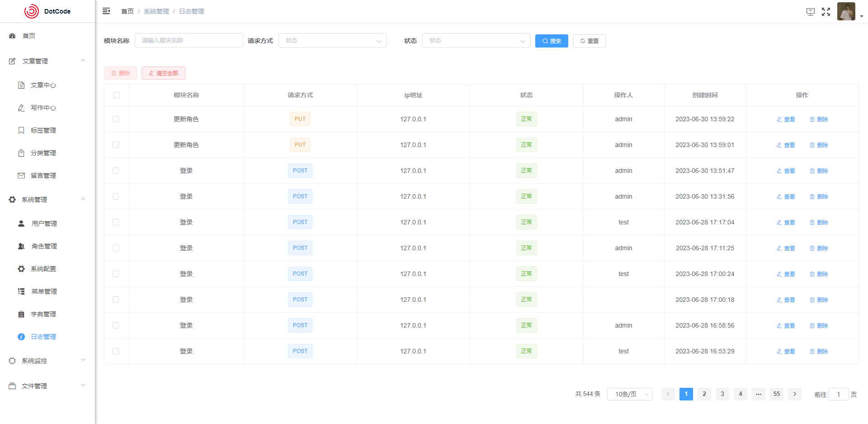The width and height of the screenshot is (868, 424).
Task: Open the 请求方式 dropdown filter
Action: [332, 41]
